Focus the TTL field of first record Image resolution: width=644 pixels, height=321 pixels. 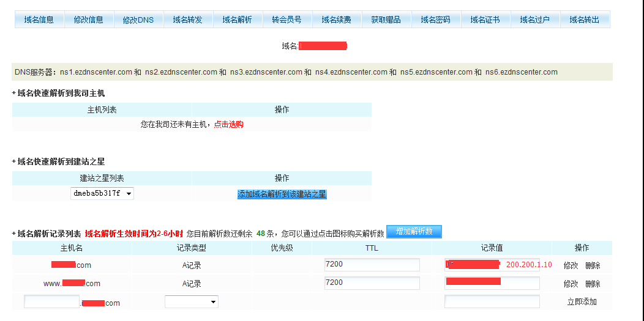[x=372, y=265]
